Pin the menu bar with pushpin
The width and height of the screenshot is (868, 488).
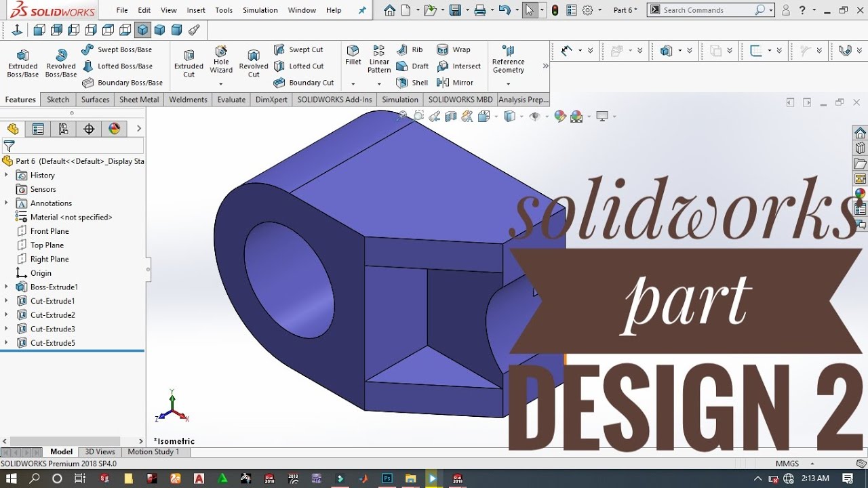[362, 10]
